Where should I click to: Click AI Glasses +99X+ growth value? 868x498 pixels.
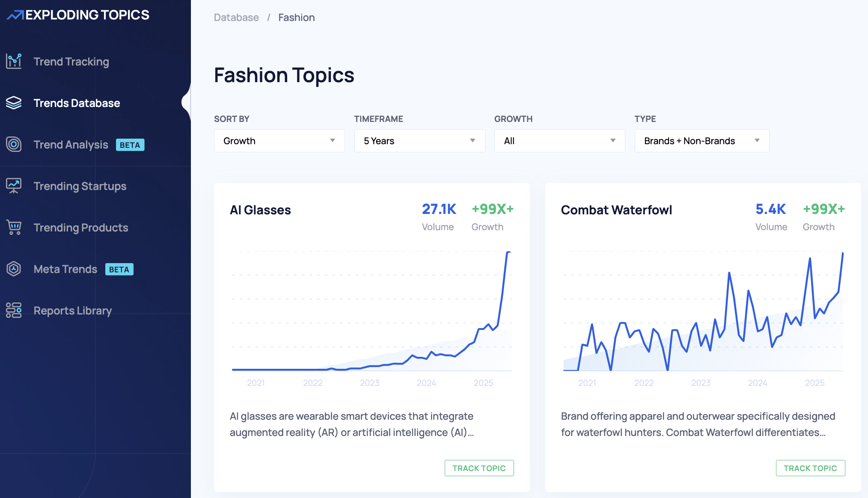coord(493,209)
